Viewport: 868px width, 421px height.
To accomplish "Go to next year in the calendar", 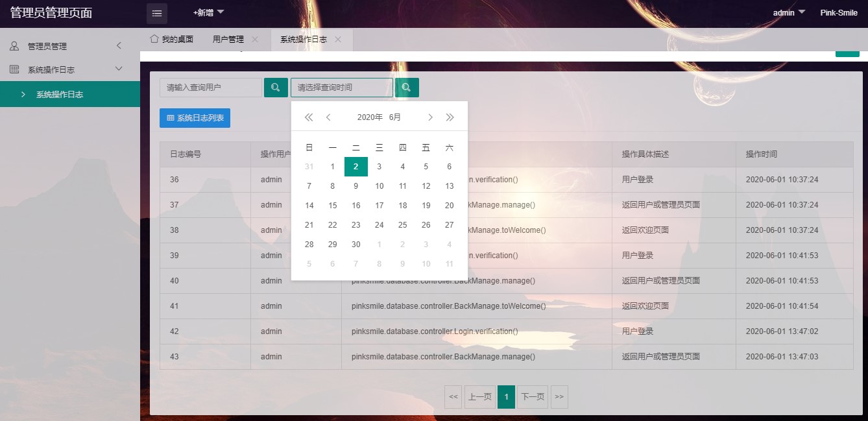I will tap(450, 117).
